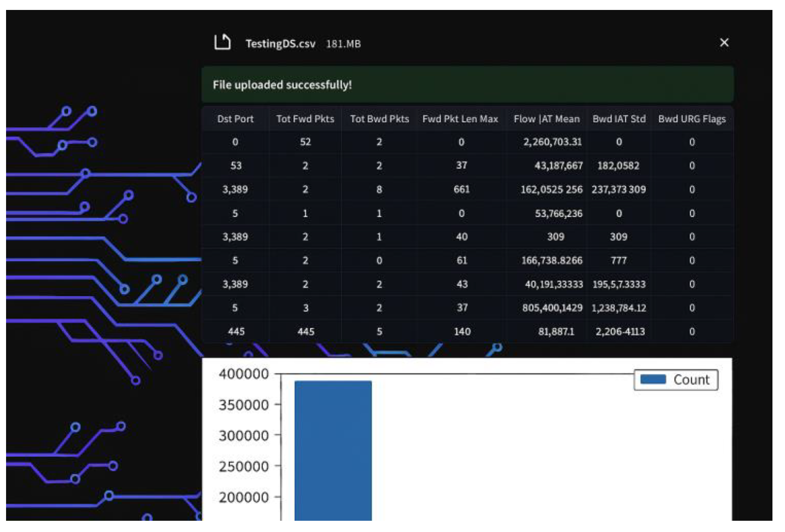Click the blue Count legend color swatch
Screen dimensions: 785x532
(x=653, y=379)
